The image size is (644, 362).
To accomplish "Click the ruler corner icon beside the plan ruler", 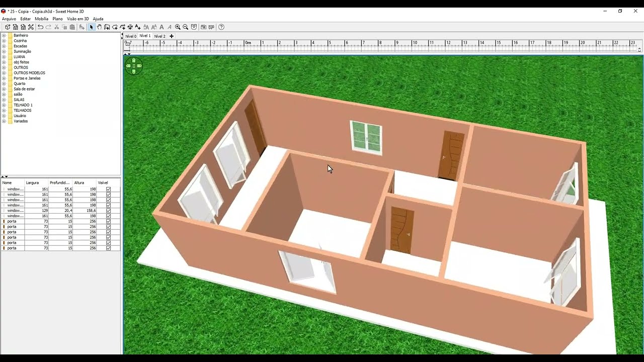I will click(128, 44).
